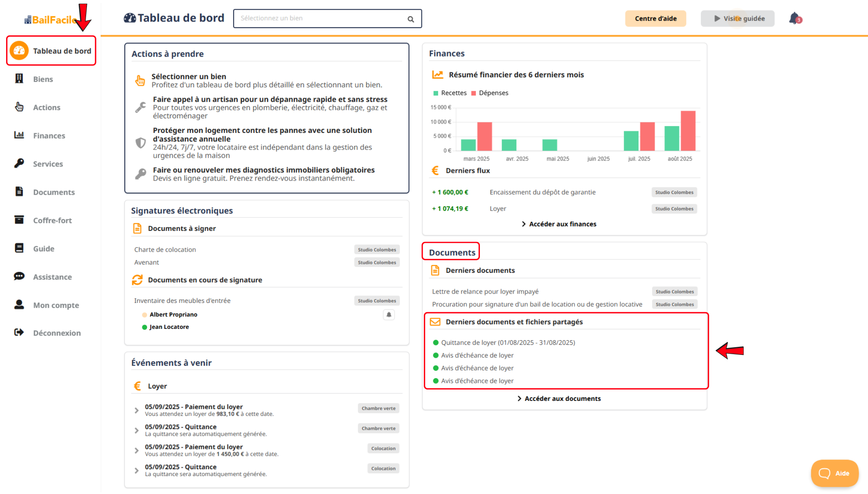Viewport: 868px width, 494px height.
Task: Click the search magnifier icon
Action: [410, 19]
